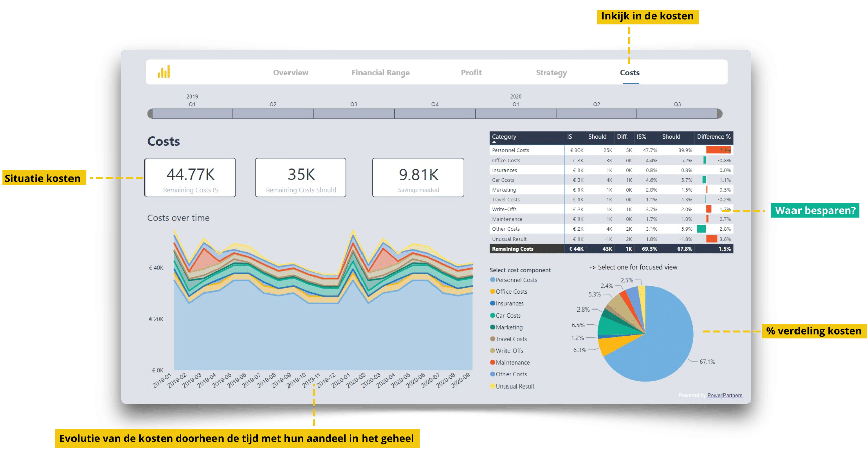Select the 2019 Q2 timeline segment
This screenshot has width=868, height=463.
273,114
